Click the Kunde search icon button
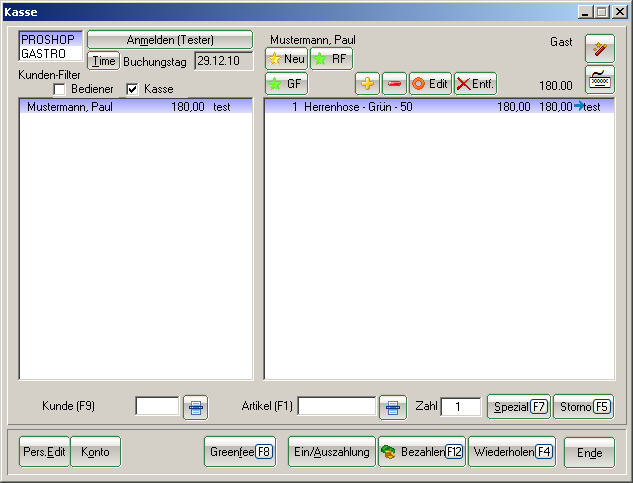Screen dimensions: 633x483 [x=196, y=407]
